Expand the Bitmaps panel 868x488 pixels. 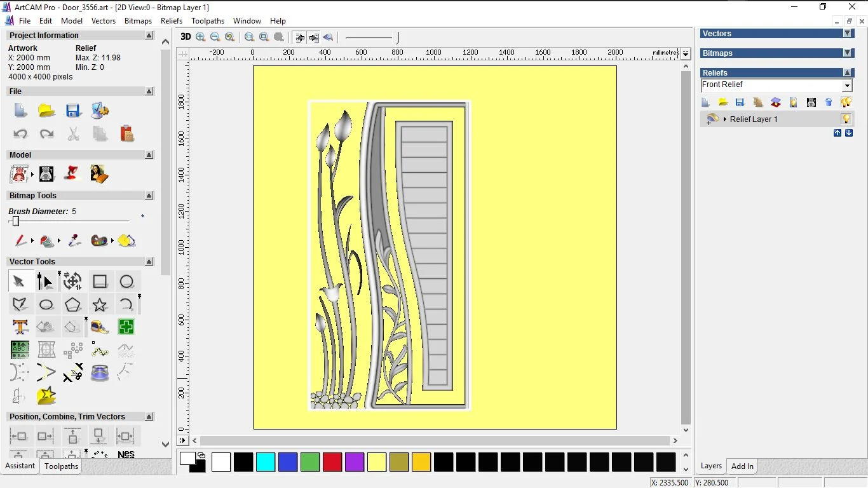(847, 53)
